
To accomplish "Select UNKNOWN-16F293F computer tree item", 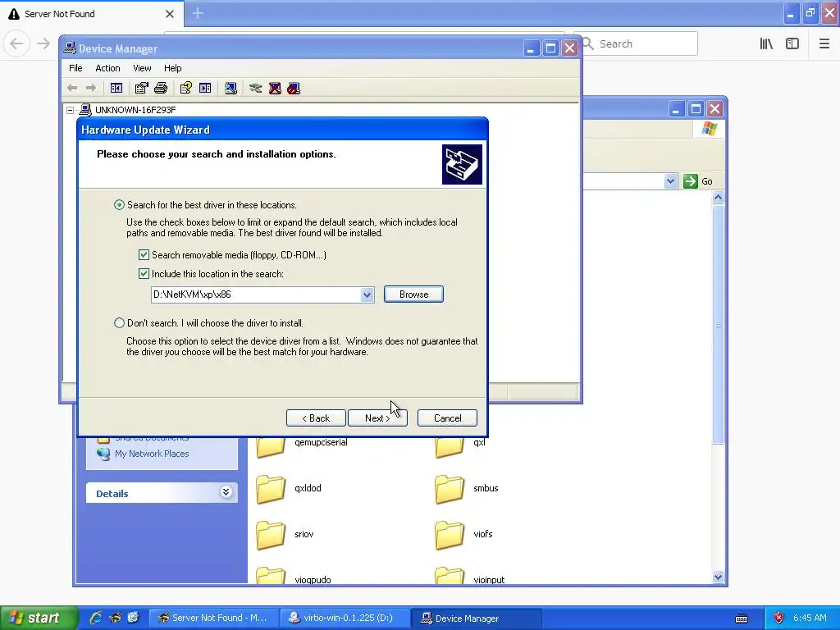I will point(135,110).
